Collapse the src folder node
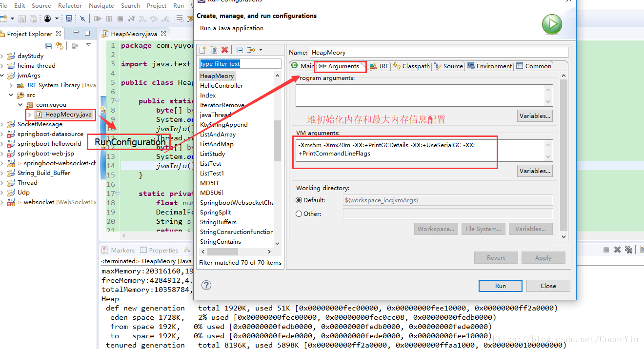 point(11,95)
